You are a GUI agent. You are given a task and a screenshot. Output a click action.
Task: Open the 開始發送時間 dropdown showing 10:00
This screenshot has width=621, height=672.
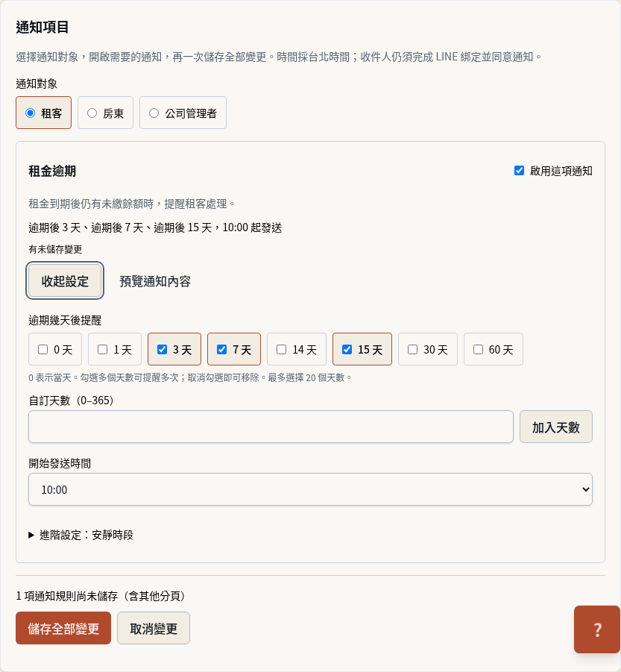310,489
